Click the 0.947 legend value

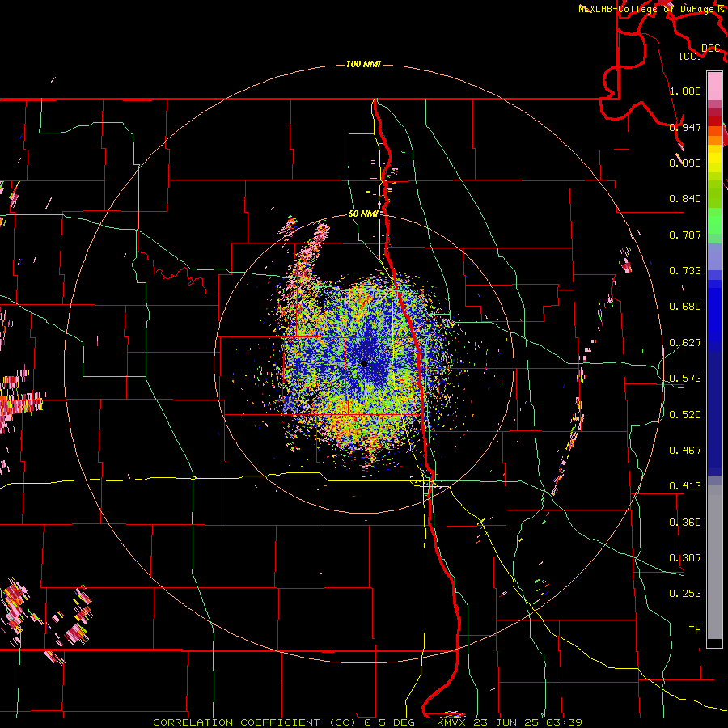[685, 127]
